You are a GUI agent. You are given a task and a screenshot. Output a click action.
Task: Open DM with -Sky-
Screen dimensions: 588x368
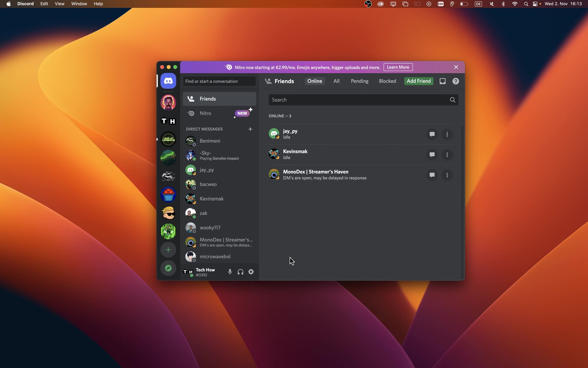pos(219,155)
